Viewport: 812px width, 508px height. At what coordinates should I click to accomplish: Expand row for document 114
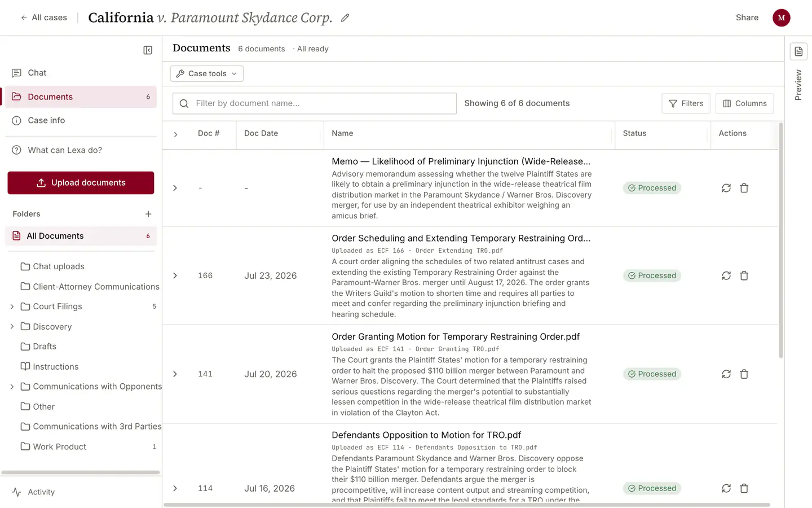pyautogui.click(x=175, y=488)
